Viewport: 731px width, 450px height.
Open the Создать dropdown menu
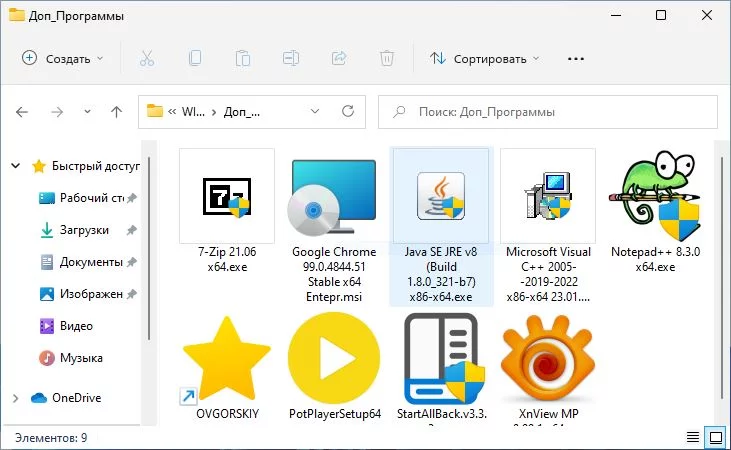coord(62,59)
